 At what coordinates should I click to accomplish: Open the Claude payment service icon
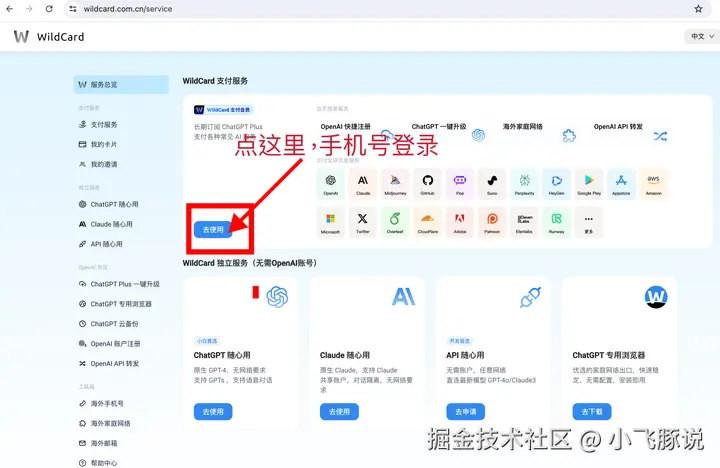tap(363, 184)
